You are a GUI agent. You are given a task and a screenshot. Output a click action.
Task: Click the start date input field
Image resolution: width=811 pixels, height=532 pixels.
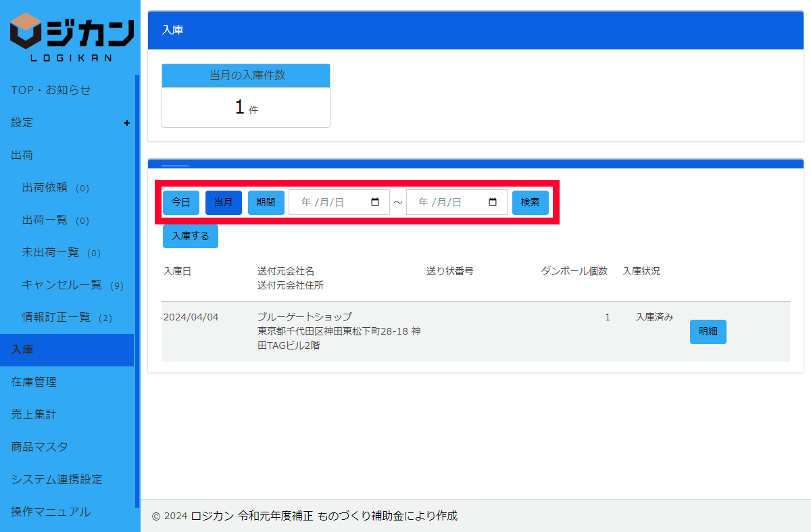click(331, 202)
